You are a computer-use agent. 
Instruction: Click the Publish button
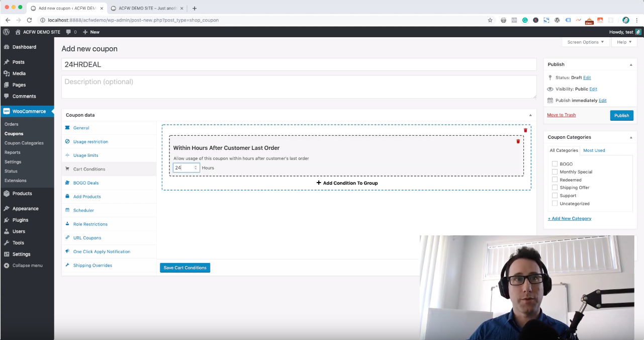621,116
